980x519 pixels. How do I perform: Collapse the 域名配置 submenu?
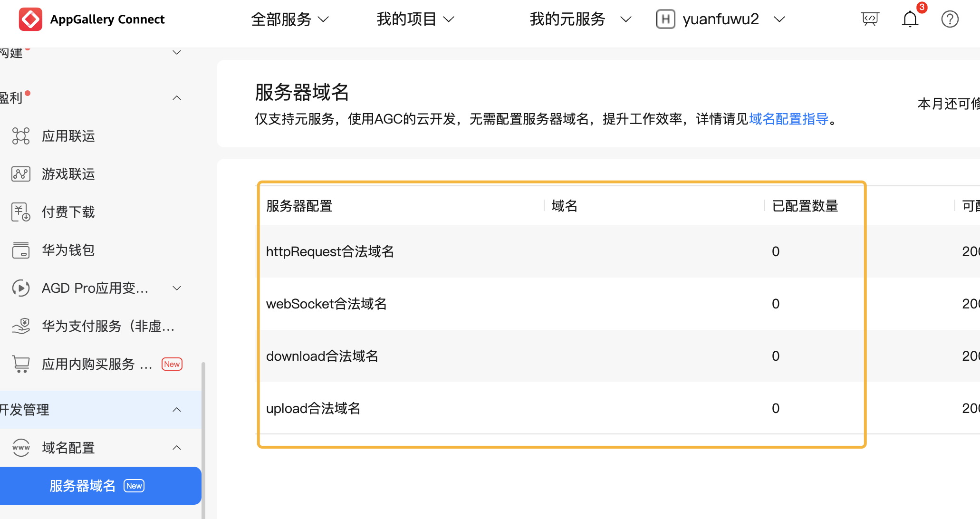(177, 448)
